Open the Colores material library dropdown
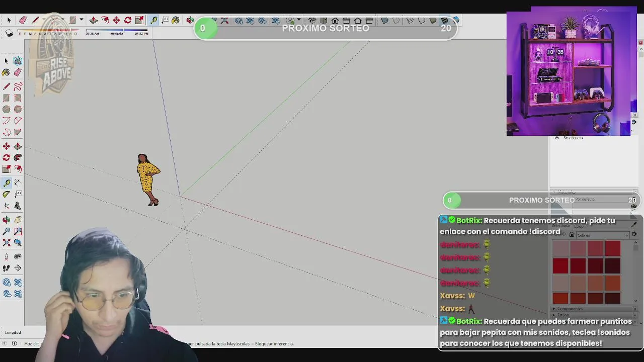This screenshot has width=644, height=362. pos(602,235)
